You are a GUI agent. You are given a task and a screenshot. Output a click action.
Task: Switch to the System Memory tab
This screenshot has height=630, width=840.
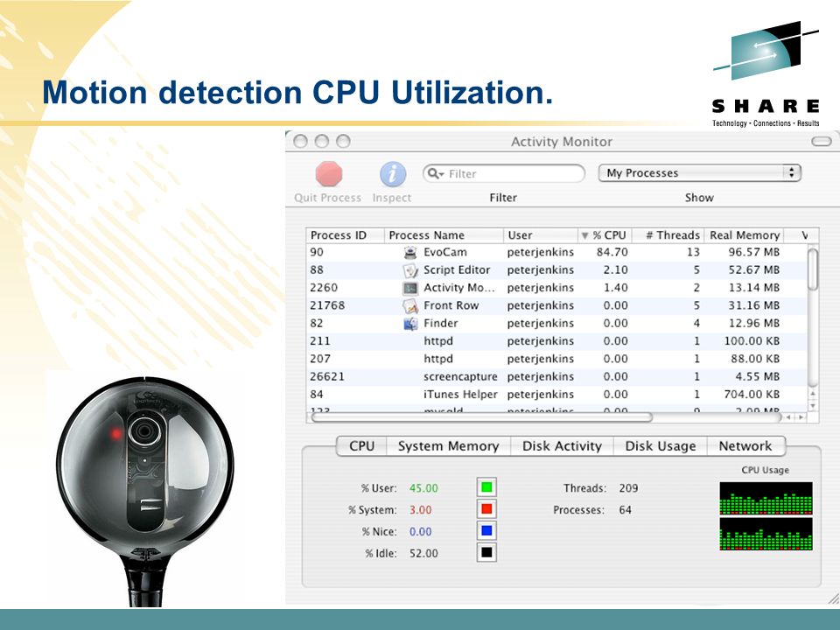tap(448, 446)
